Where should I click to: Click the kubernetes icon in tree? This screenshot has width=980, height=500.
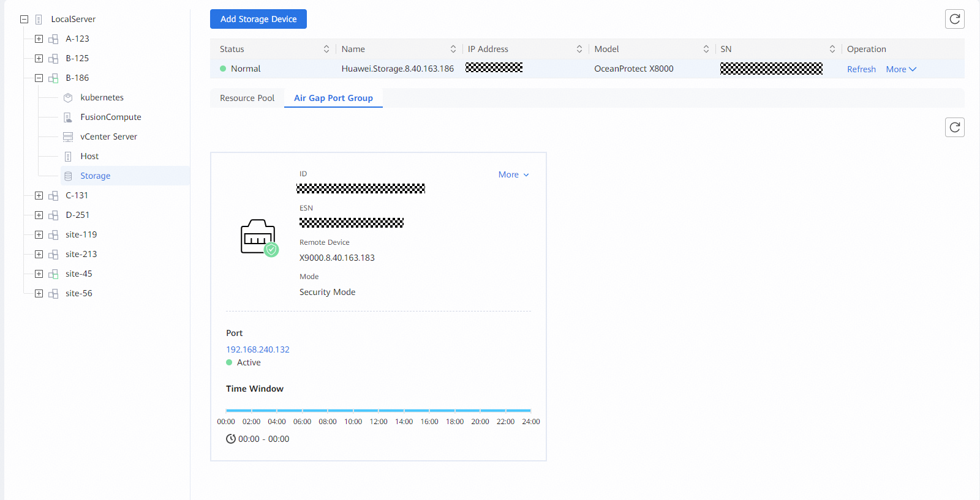[x=68, y=98]
